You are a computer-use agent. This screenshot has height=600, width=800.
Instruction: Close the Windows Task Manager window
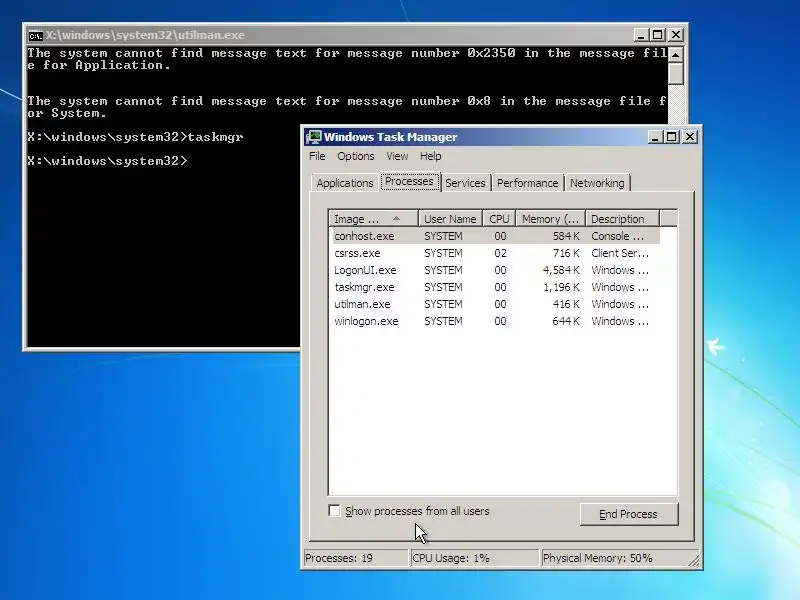[690, 137]
